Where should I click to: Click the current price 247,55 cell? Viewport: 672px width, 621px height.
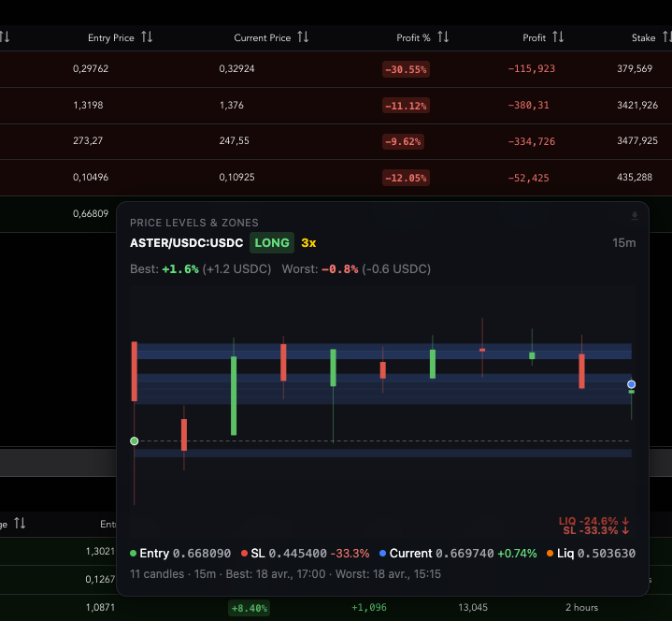(x=234, y=140)
